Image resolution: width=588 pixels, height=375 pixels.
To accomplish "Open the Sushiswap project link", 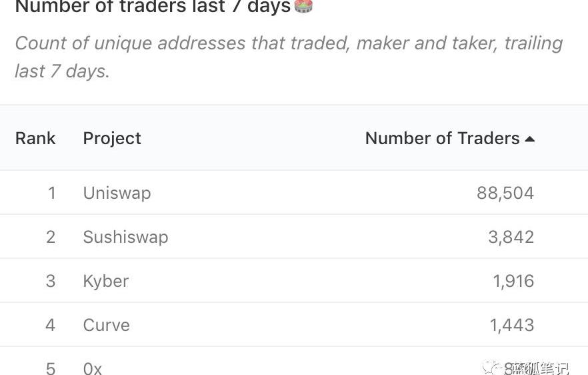I will coord(125,237).
